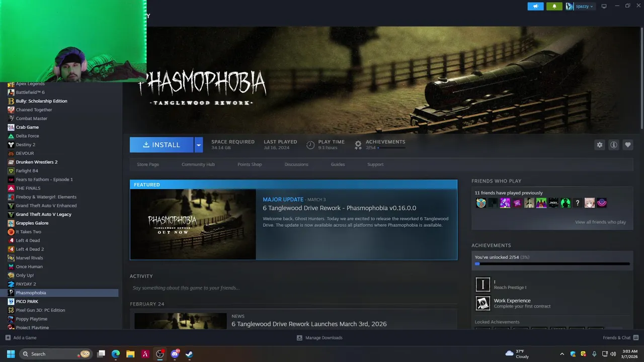Open Friends & Chat panel
The width and height of the screenshot is (644, 362).
click(621, 338)
